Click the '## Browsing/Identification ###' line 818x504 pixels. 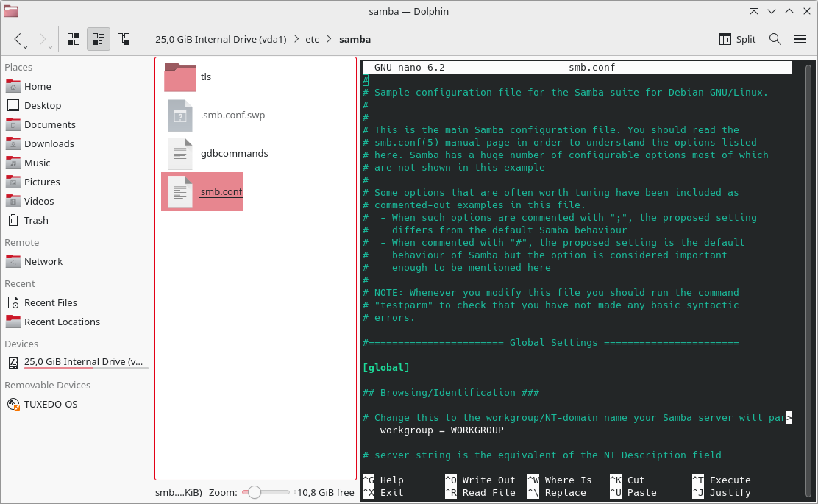(x=451, y=393)
